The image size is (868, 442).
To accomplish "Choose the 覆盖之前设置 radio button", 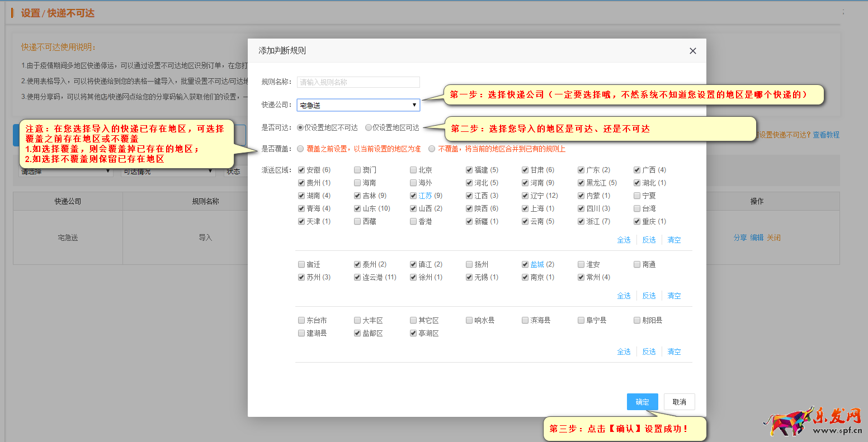I will [x=301, y=149].
